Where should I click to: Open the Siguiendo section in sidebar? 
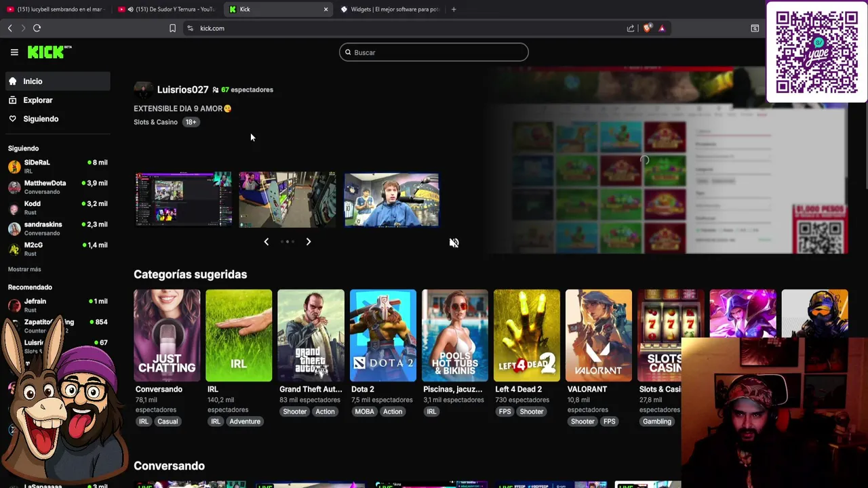point(57,119)
